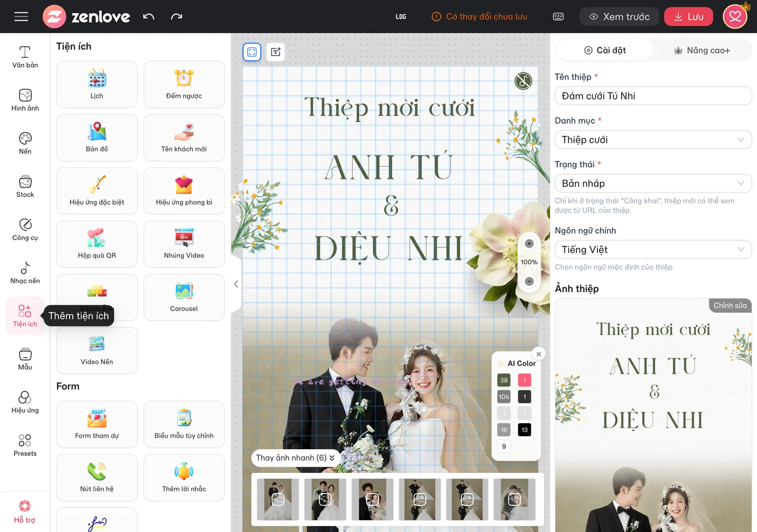Screen dimensions: 757x532
Task: Open the Nền background panel
Action: (x=25, y=143)
